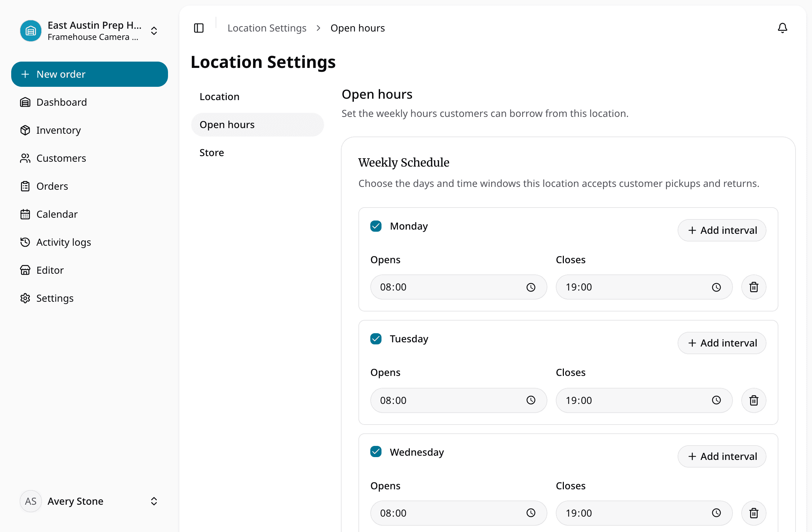Click the Weekly Schedule heading

(x=404, y=162)
